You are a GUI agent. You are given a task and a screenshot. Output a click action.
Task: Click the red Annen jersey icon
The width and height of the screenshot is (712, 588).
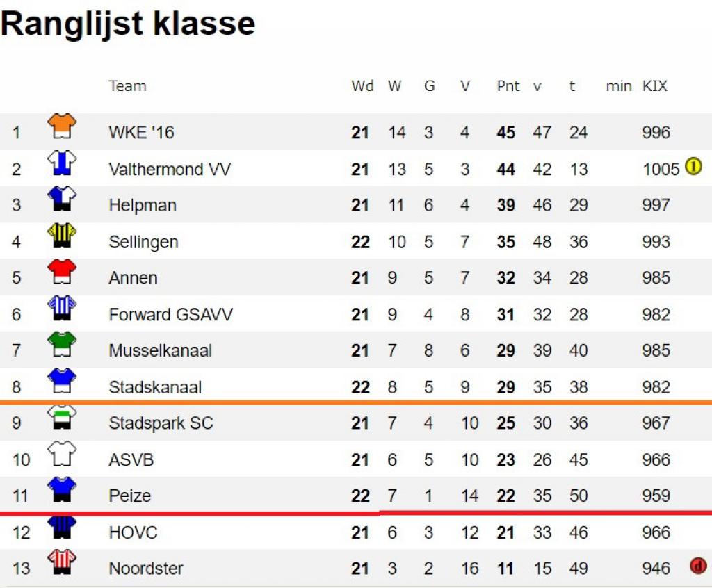(x=62, y=272)
